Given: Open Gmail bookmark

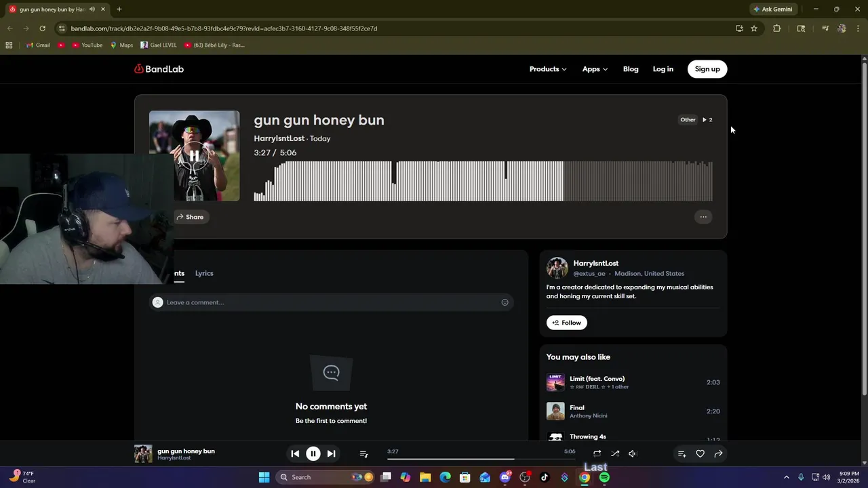Looking at the screenshot, I should [x=38, y=45].
